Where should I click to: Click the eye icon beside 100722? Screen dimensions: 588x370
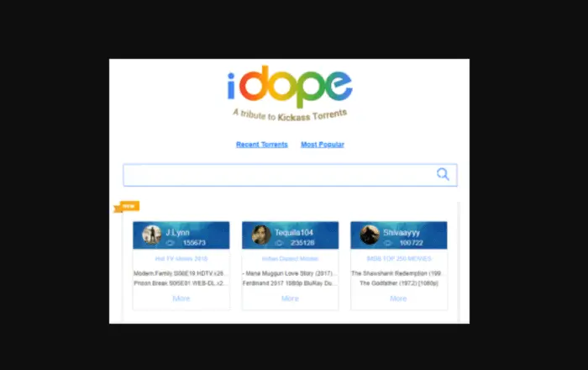[388, 243]
